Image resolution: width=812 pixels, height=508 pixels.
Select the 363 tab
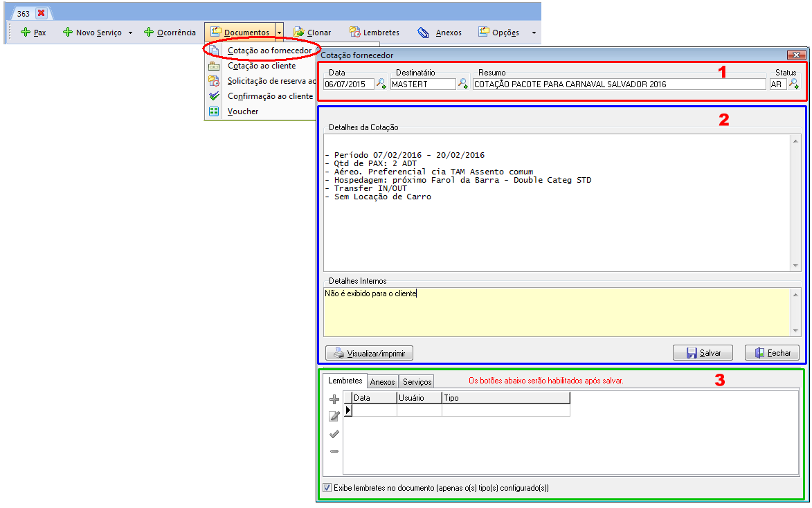tap(24, 13)
